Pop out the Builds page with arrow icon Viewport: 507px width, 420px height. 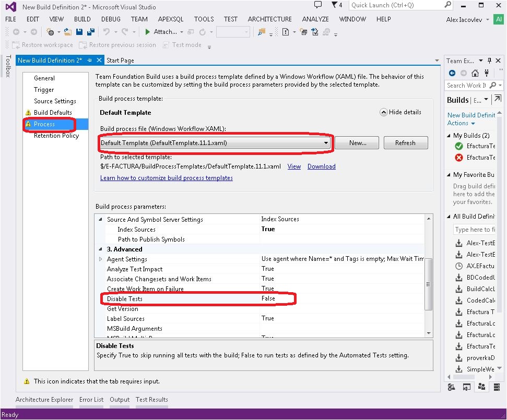click(498, 99)
